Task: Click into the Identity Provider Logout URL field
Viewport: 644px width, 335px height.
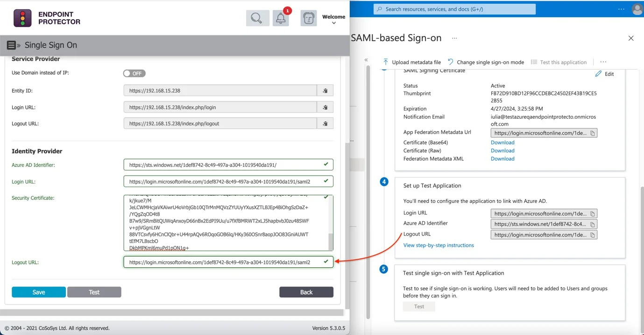Action: (228, 262)
